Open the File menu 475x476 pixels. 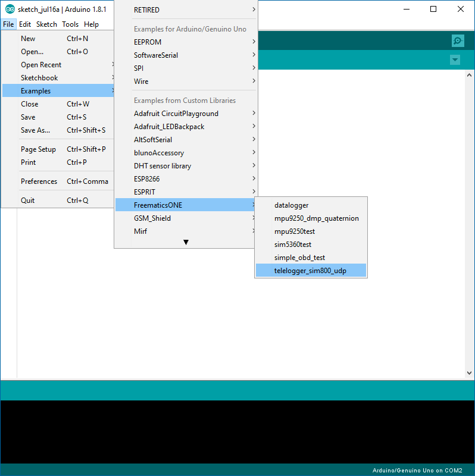coord(8,24)
